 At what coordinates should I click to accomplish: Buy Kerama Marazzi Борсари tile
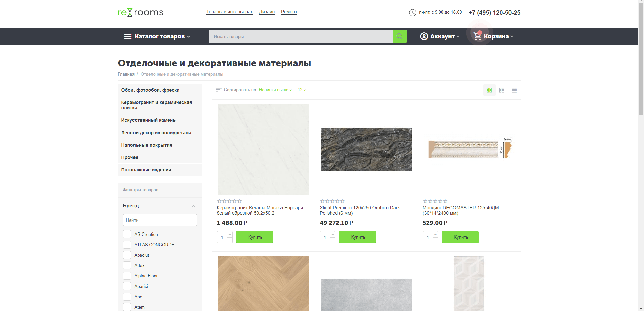click(255, 237)
